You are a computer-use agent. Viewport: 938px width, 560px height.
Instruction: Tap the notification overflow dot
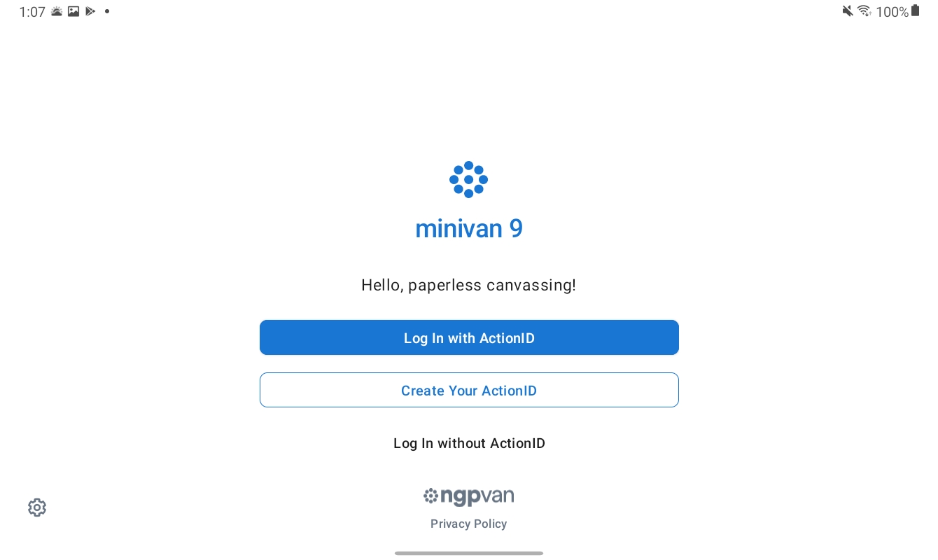coord(107,11)
